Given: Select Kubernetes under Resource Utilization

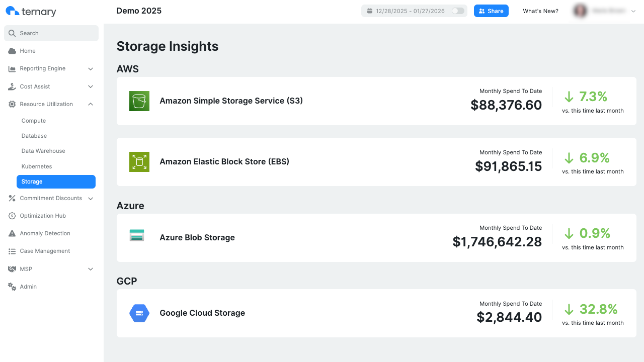Looking at the screenshot, I should (37, 166).
